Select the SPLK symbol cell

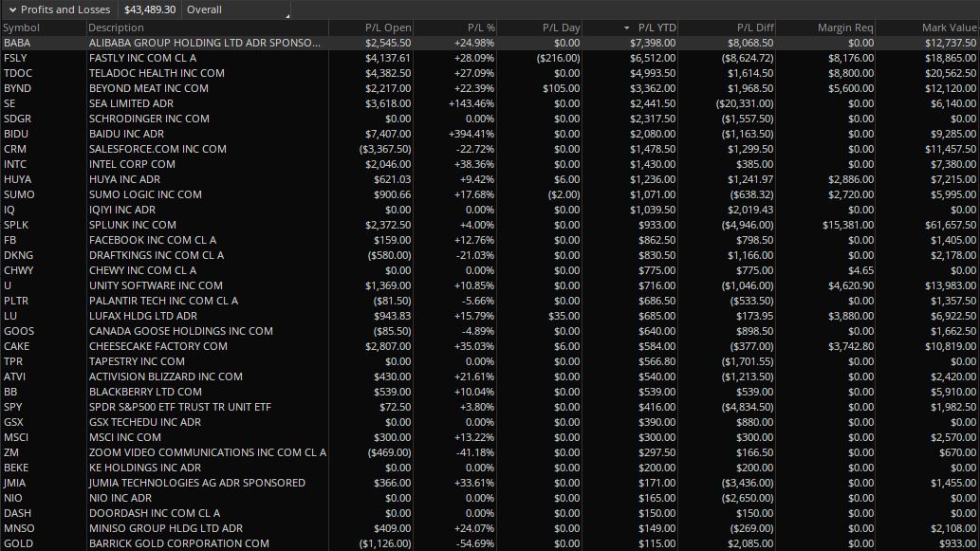pyautogui.click(x=16, y=225)
